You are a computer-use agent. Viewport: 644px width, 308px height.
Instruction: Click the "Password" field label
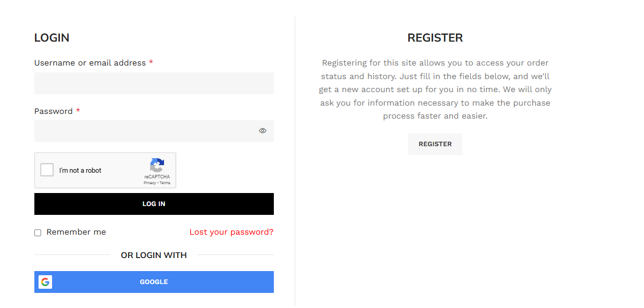[x=54, y=111]
